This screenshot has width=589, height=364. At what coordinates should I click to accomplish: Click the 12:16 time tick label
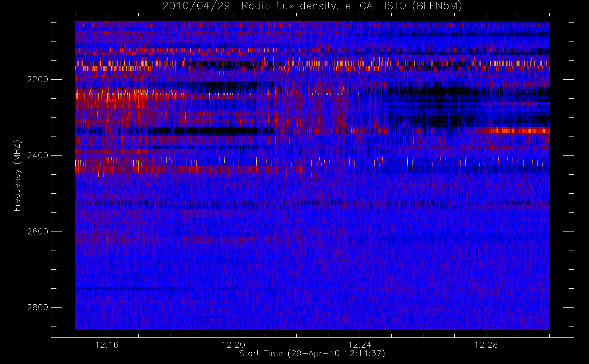(x=107, y=345)
